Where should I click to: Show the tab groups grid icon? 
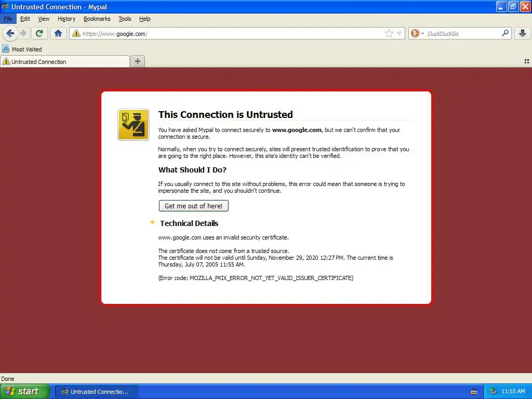click(x=527, y=61)
